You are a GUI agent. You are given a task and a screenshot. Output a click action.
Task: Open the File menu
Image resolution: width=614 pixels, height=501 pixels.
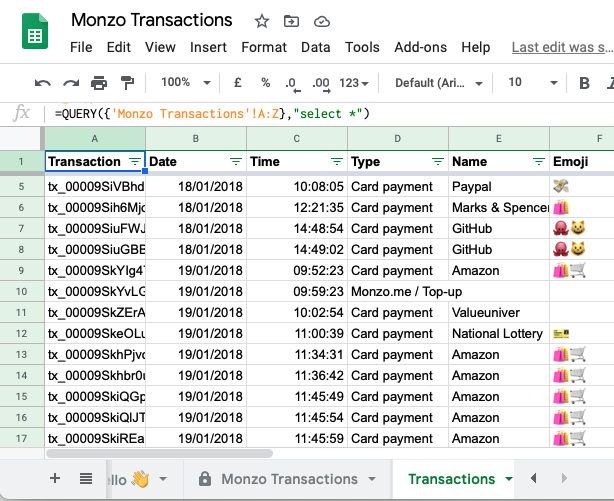coord(81,47)
